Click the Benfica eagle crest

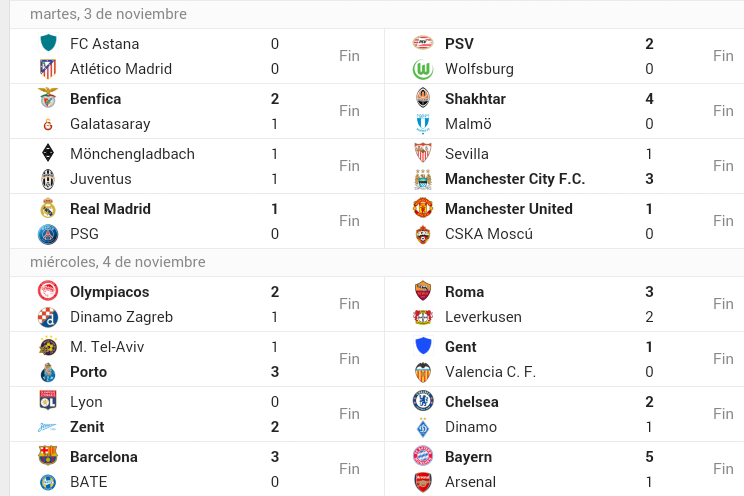coord(48,99)
